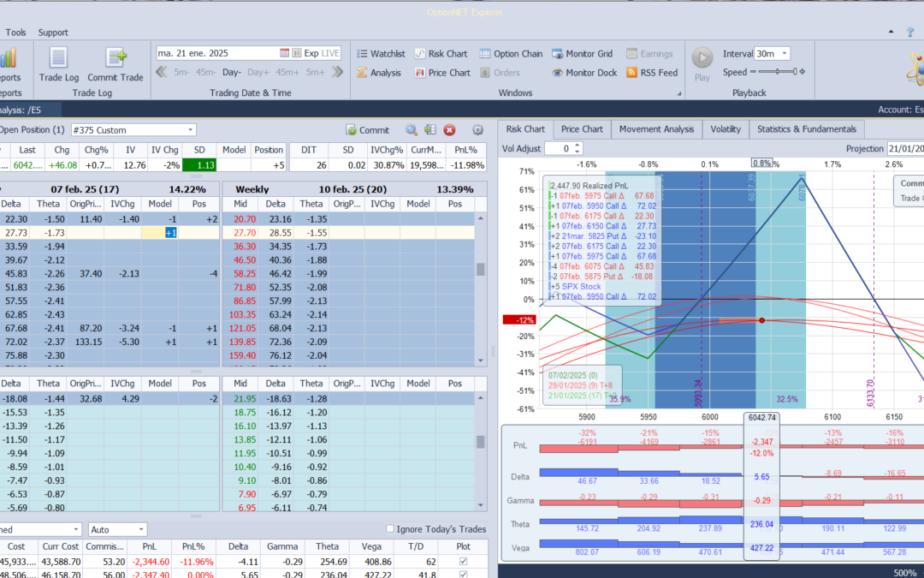Click the Commit Trade ribbon icon

coord(115,65)
